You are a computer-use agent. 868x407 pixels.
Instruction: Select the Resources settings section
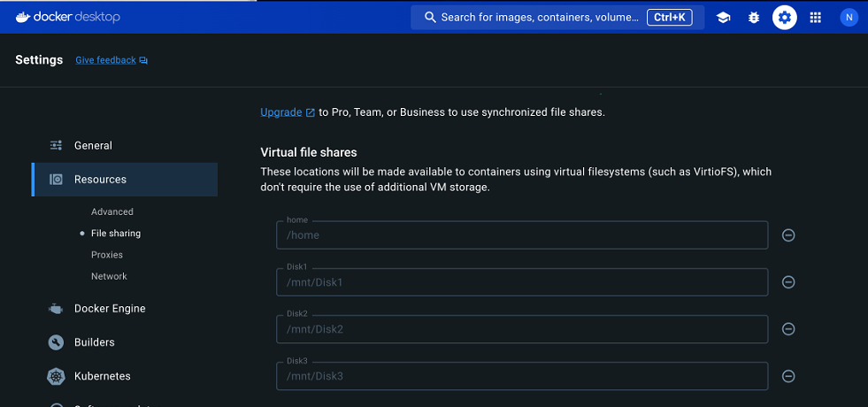[x=100, y=180]
